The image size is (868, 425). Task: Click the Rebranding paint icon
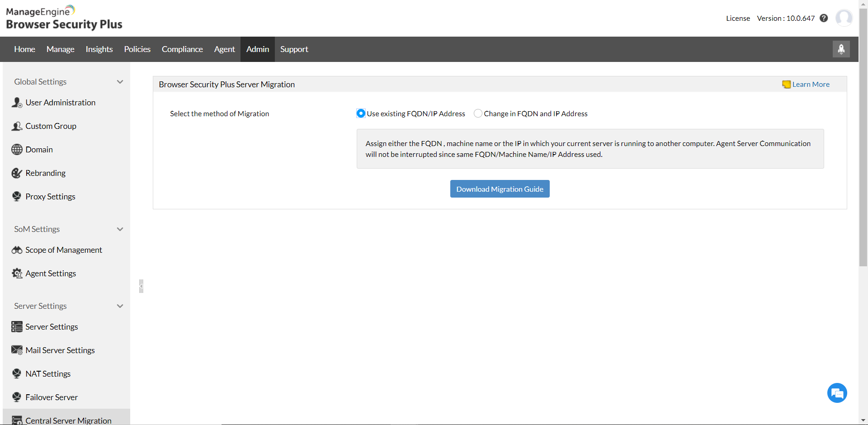click(x=17, y=173)
